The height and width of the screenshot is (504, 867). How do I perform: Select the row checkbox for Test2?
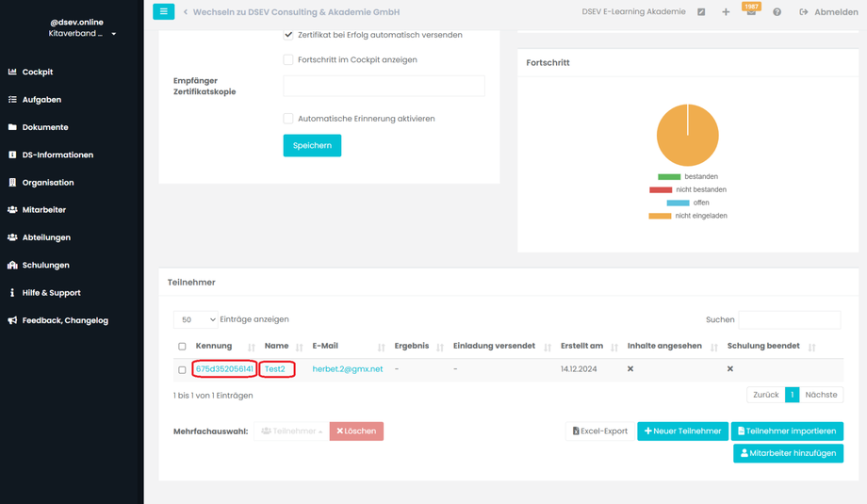(x=182, y=369)
